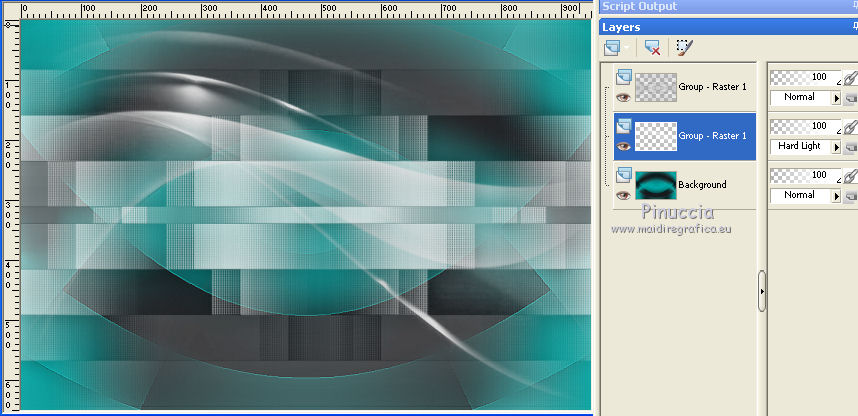Select the 'Background' layer name

[702, 184]
